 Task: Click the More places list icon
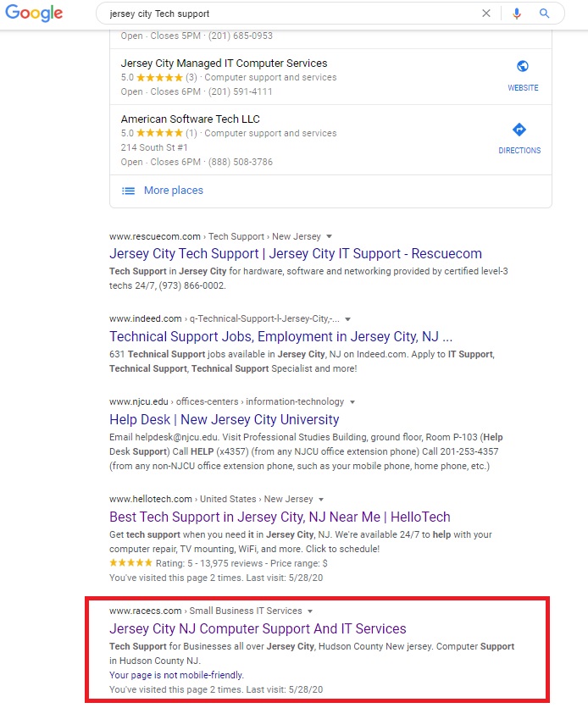[128, 191]
